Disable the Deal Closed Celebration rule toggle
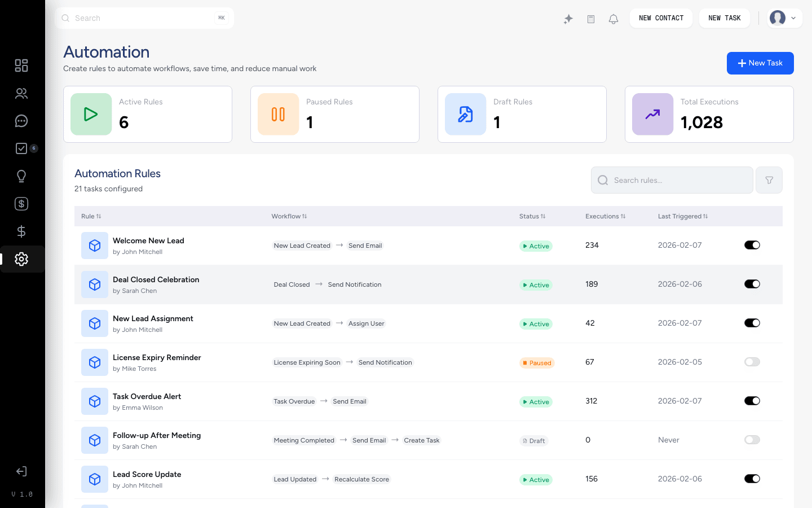812x508 pixels. point(752,284)
